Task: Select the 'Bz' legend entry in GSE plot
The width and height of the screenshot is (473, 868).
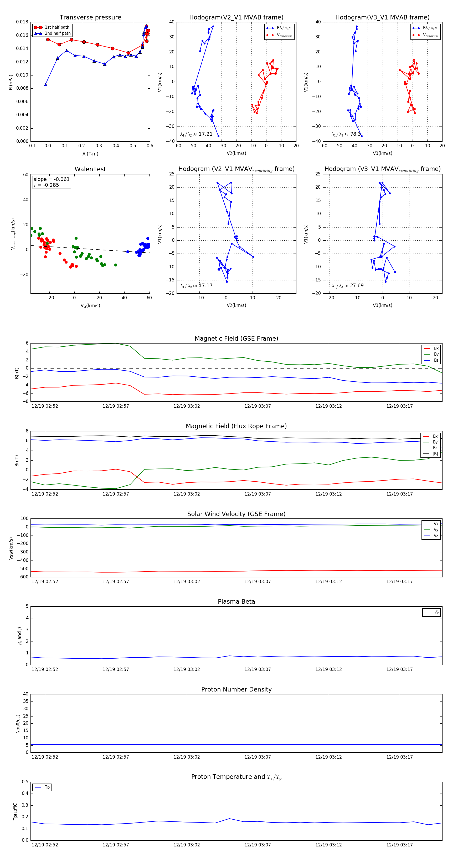Action: (431, 360)
